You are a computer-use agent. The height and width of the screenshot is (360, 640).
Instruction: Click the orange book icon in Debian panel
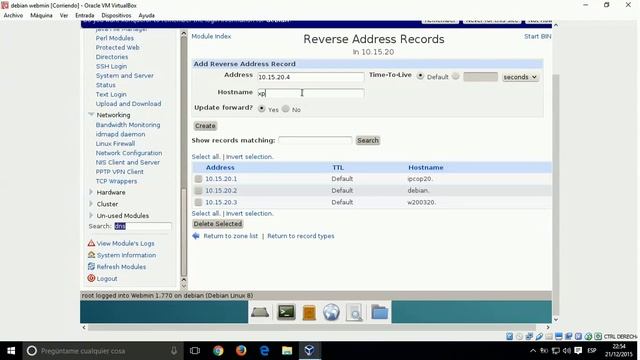point(309,313)
